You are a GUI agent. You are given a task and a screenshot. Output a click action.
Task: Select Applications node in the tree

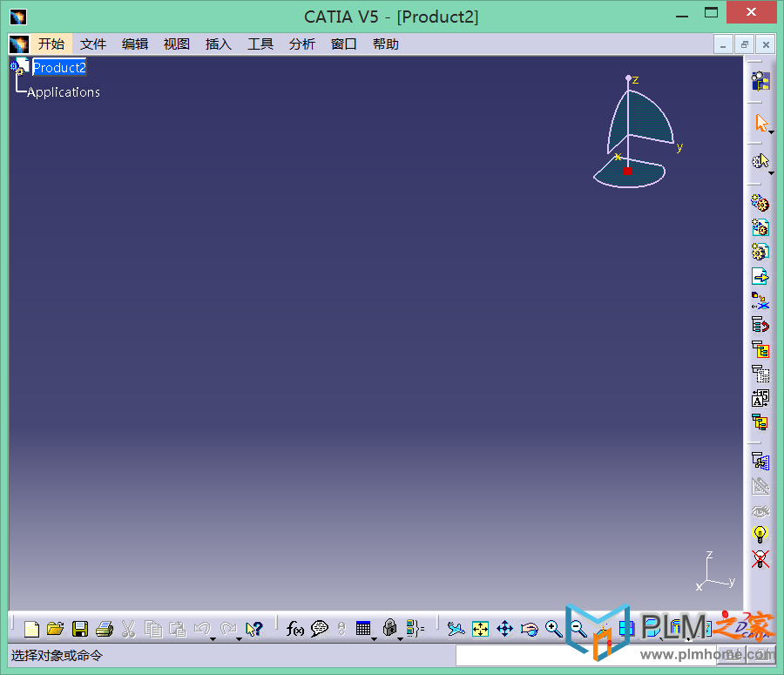point(64,92)
